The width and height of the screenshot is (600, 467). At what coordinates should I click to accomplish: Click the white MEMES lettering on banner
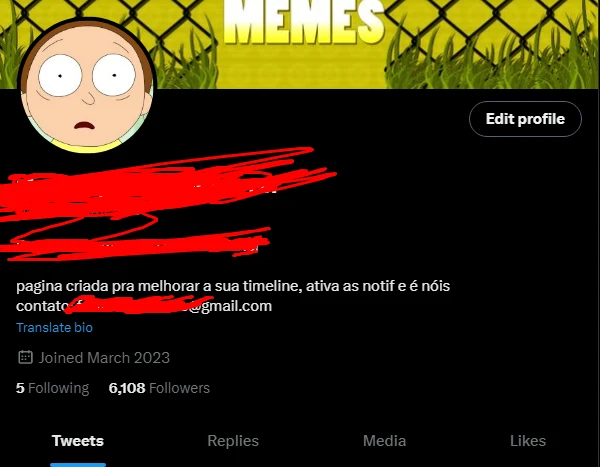[303, 22]
